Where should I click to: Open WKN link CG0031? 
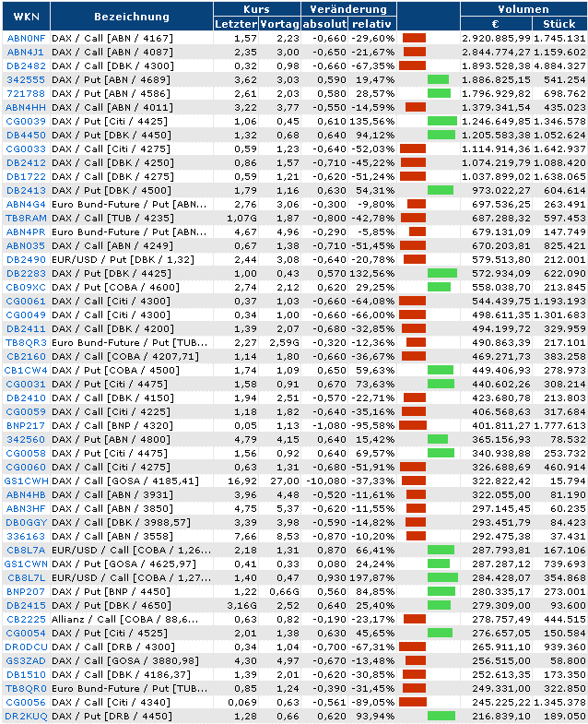coord(26,385)
